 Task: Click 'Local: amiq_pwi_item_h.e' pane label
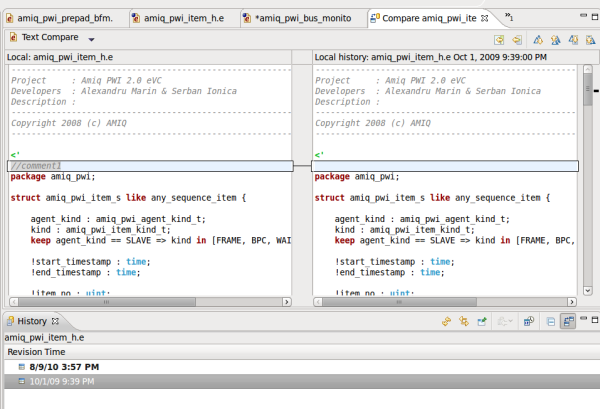pos(60,57)
